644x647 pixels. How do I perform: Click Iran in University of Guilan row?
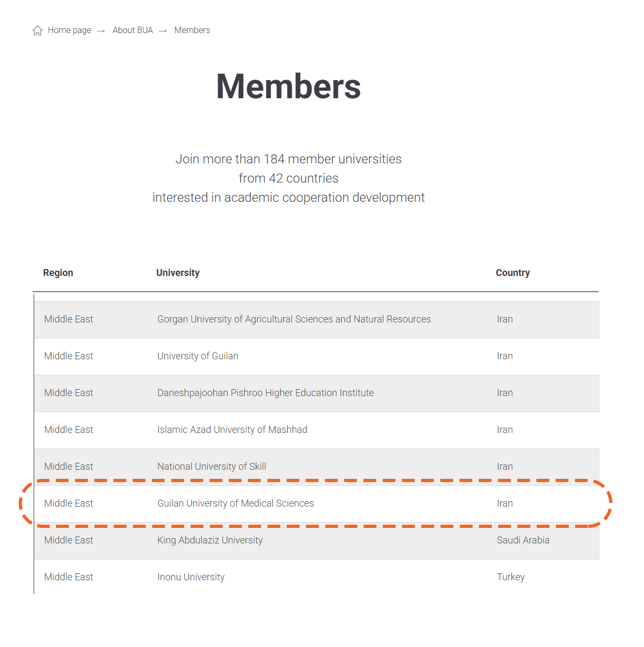[505, 356]
